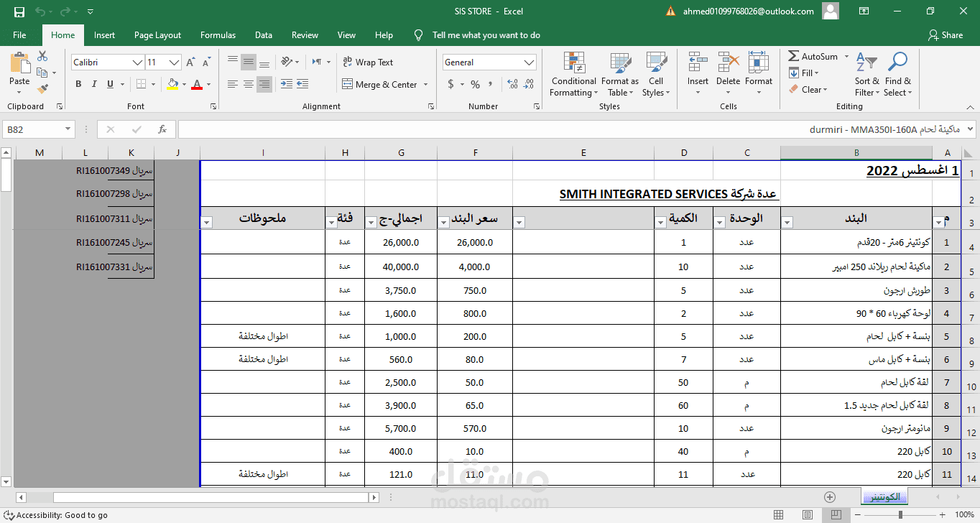Image resolution: width=980 pixels, height=523 pixels.
Task: Apply cell borders with the Borders icon
Action: (x=140, y=85)
